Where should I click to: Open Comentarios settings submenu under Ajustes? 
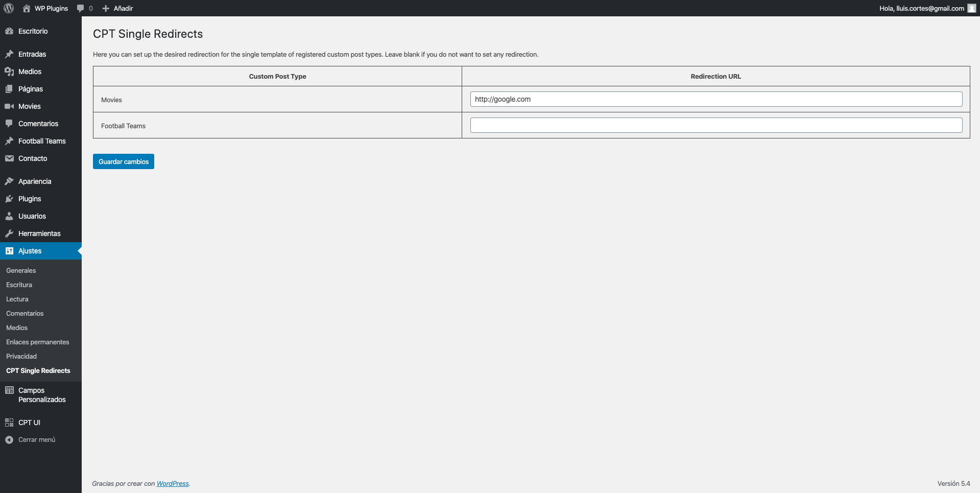pyautogui.click(x=25, y=314)
